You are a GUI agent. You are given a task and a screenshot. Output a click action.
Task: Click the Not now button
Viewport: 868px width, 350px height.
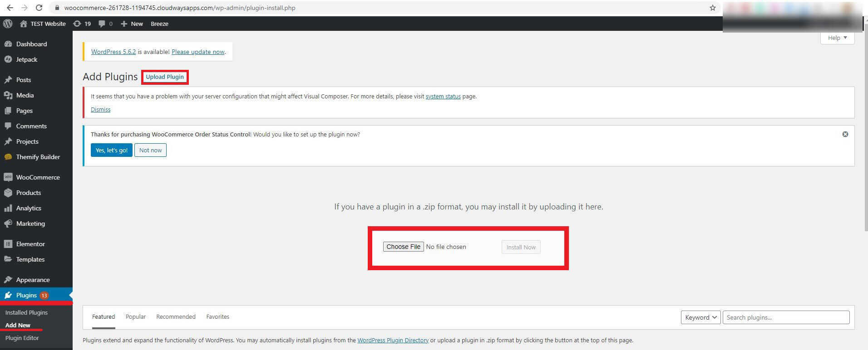[x=150, y=150]
